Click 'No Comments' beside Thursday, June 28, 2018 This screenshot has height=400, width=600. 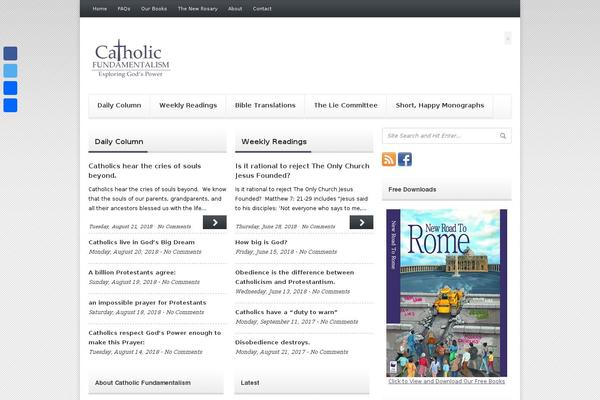318,227
